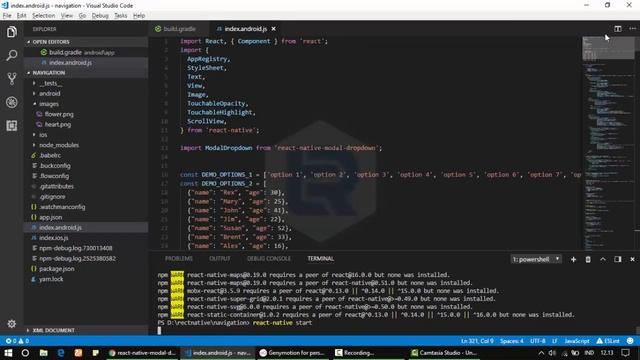Viewport: 640px width, 360px height.
Task: Open the Help menu
Action: click(139, 16)
